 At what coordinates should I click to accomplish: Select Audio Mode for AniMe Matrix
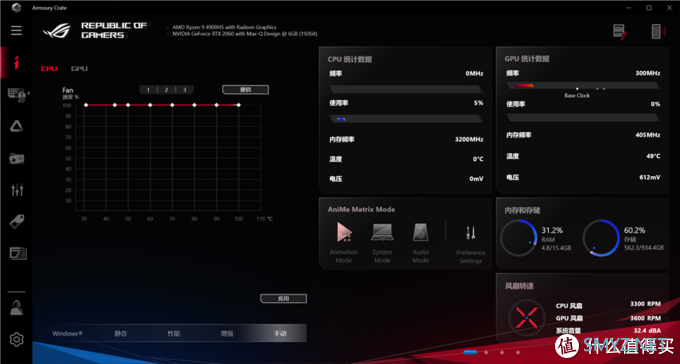420,242
